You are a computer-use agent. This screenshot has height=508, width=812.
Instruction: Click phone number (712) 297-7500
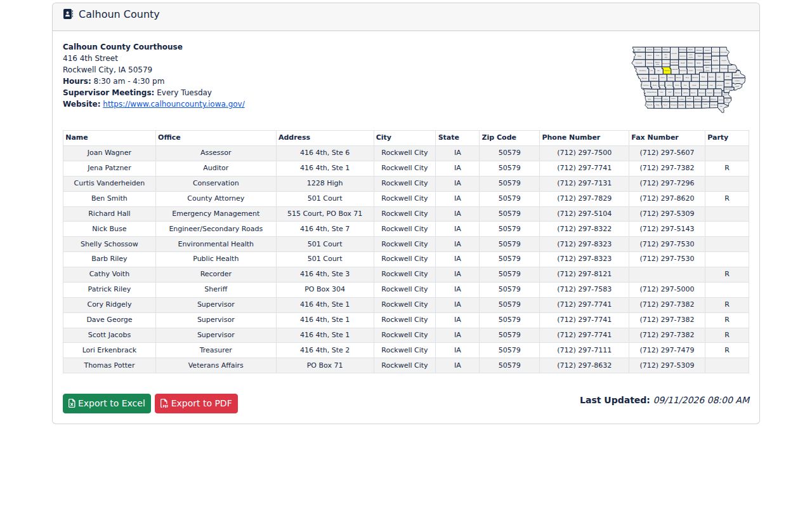(x=584, y=153)
